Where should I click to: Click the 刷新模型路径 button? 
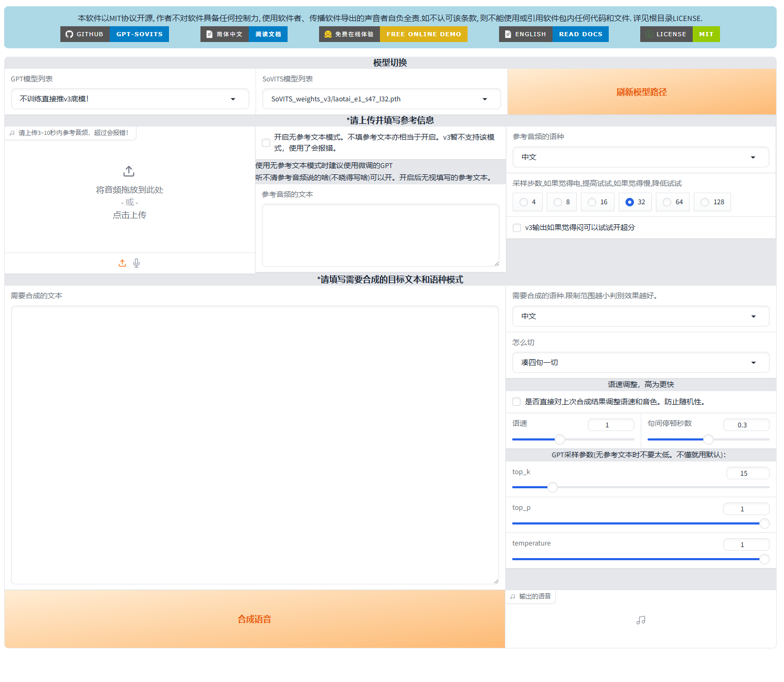(641, 92)
